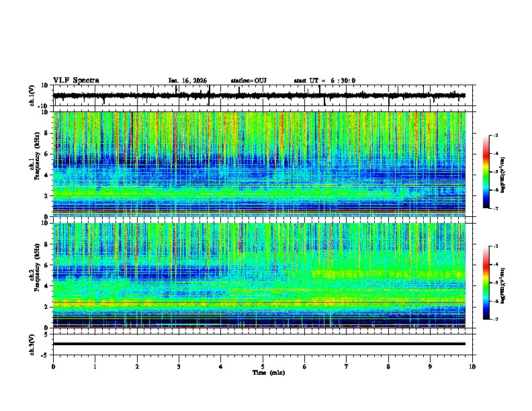
Task: Select the ch.3 flat voltage trace line
Action: click(259, 344)
